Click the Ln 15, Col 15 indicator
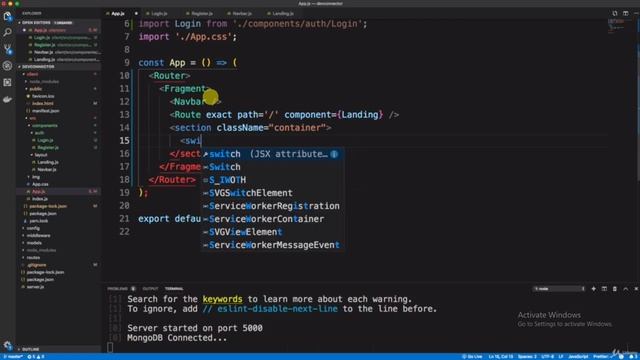Viewport: 640px width, 360px height. pyautogui.click(x=500, y=357)
